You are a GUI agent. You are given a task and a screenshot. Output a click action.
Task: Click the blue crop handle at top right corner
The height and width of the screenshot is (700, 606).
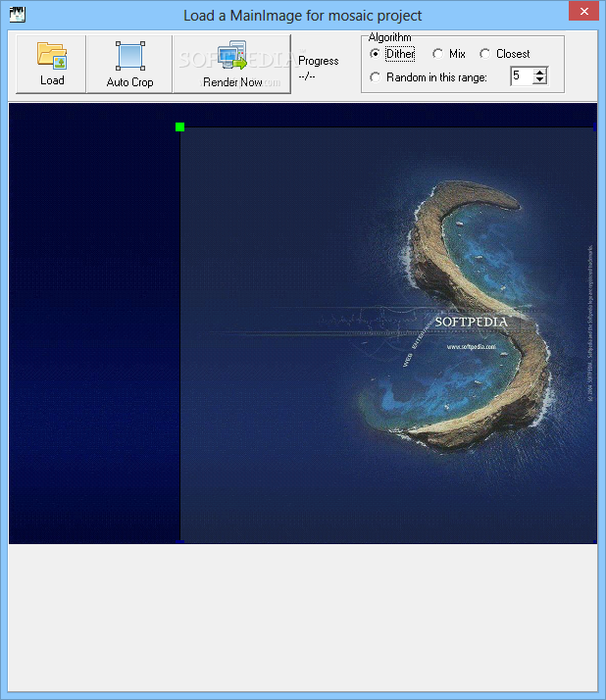(595, 127)
